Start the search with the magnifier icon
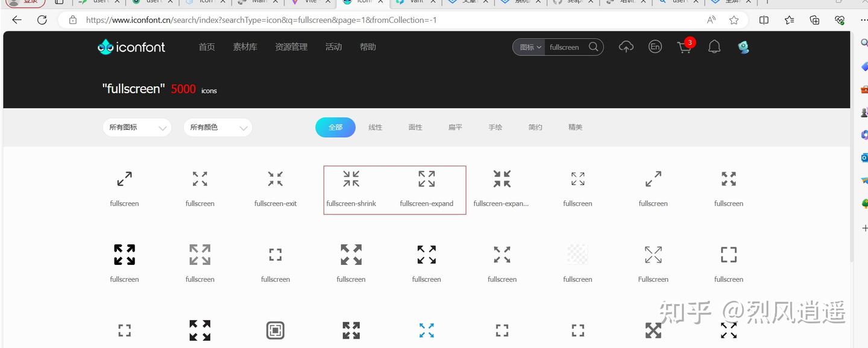Image resolution: width=868 pixels, height=348 pixels. click(593, 46)
